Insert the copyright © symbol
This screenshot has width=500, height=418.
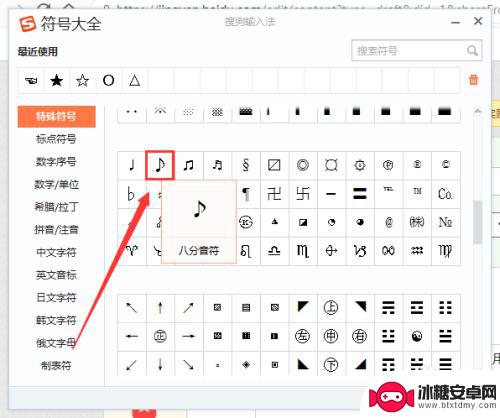point(445,165)
